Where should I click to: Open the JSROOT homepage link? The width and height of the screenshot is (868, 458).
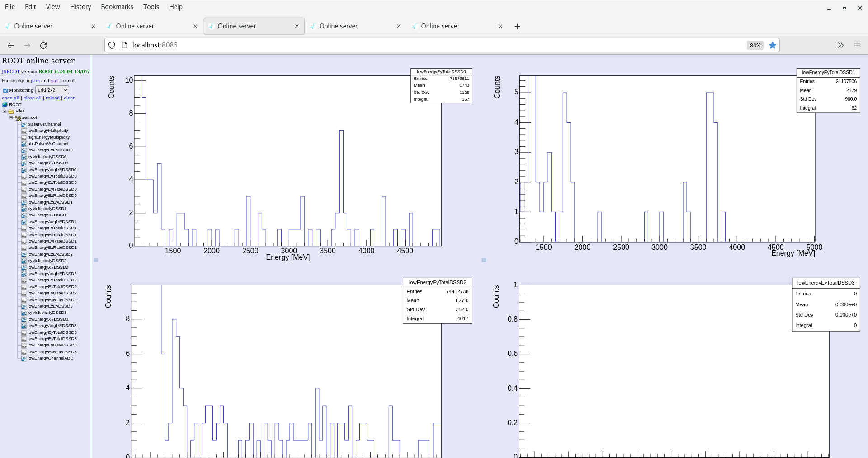click(10, 71)
